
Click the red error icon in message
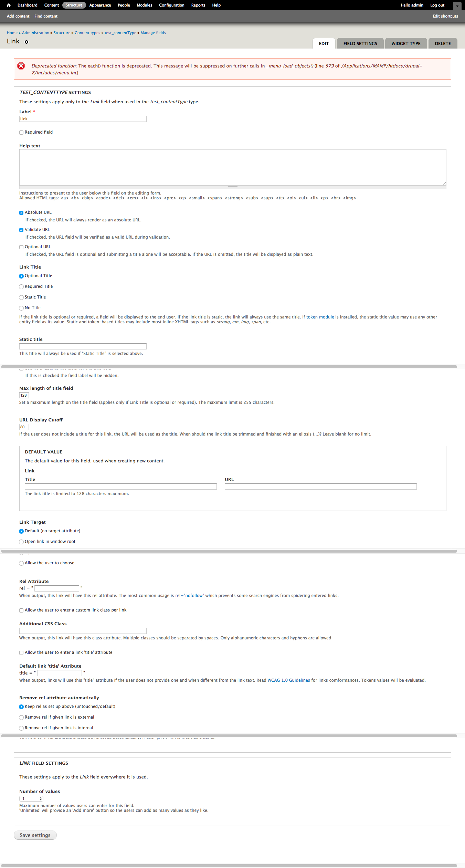(21, 66)
